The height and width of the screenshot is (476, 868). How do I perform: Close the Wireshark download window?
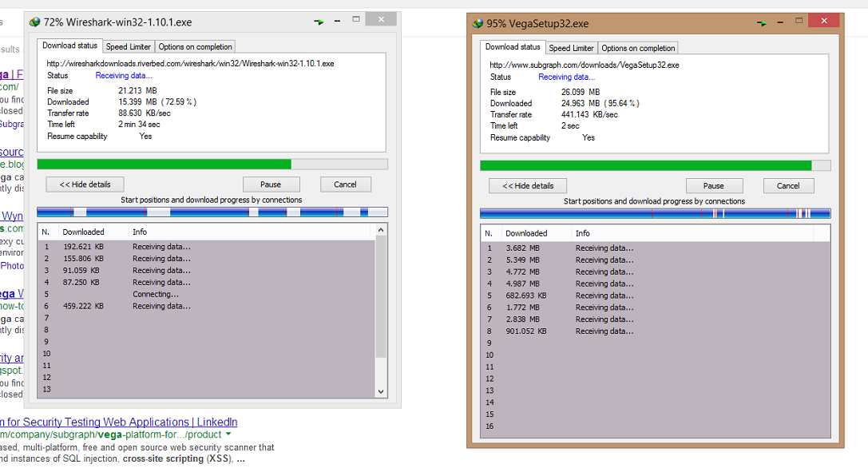pos(381,19)
